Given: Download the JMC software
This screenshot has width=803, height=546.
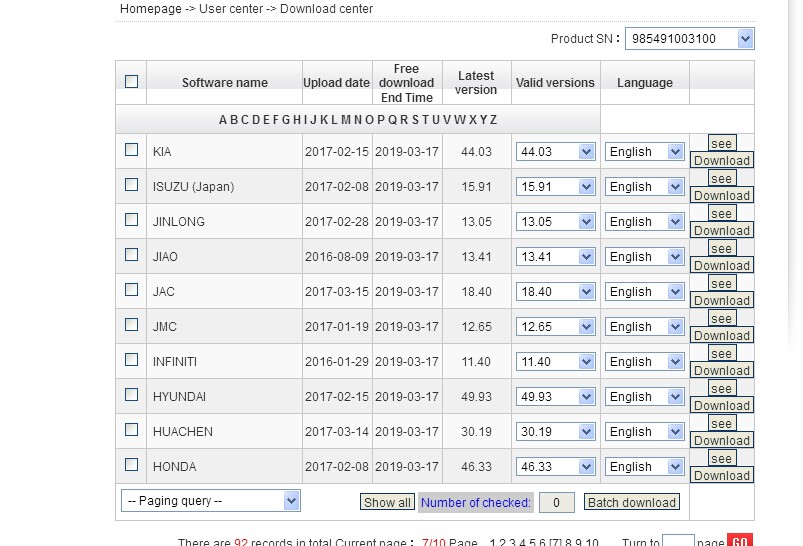Looking at the screenshot, I should [722, 335].
